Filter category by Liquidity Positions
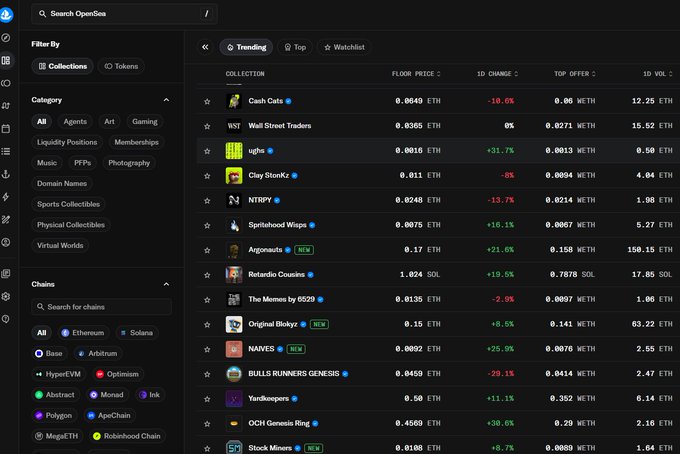The height and width of the screenshot is (454, 680). [67, 142]
